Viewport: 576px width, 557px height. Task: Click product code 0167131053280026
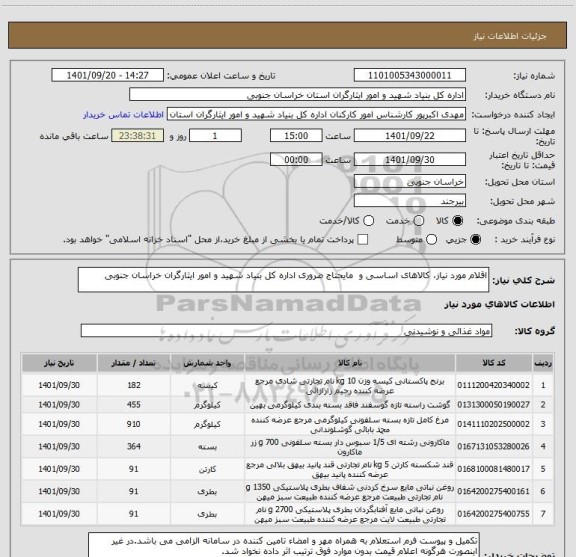[x=493, y=446]
